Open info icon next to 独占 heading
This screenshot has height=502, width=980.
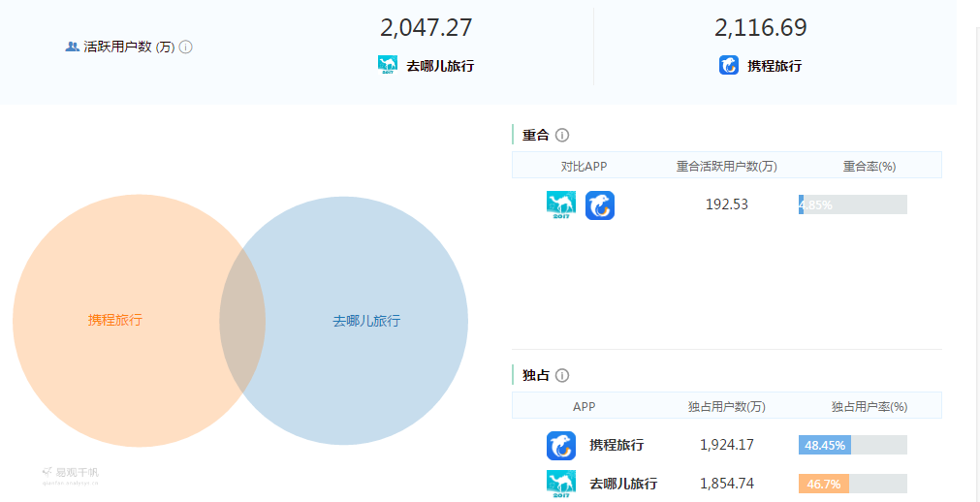pyautogui.click(x=562, y=376)
